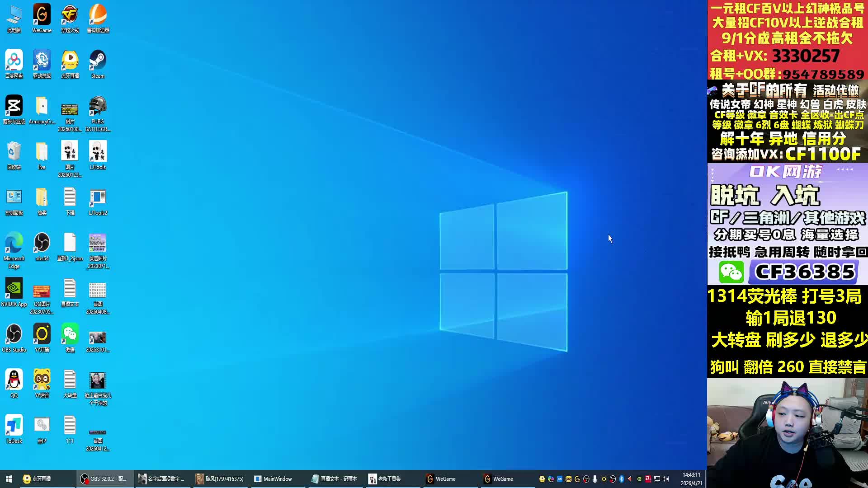Click the speaker volume tray icon

tap(665, 479)
